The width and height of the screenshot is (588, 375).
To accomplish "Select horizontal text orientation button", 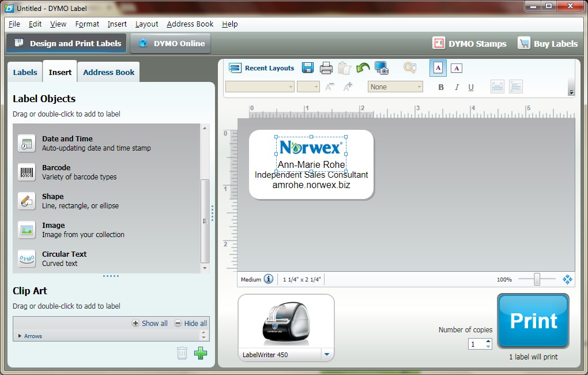I will coord(438,68).
